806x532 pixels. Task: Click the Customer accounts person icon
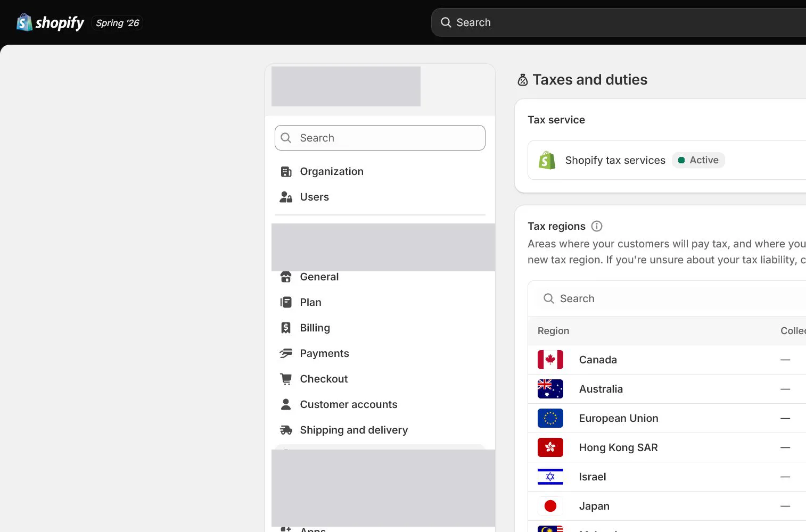[x=286, y=404]
